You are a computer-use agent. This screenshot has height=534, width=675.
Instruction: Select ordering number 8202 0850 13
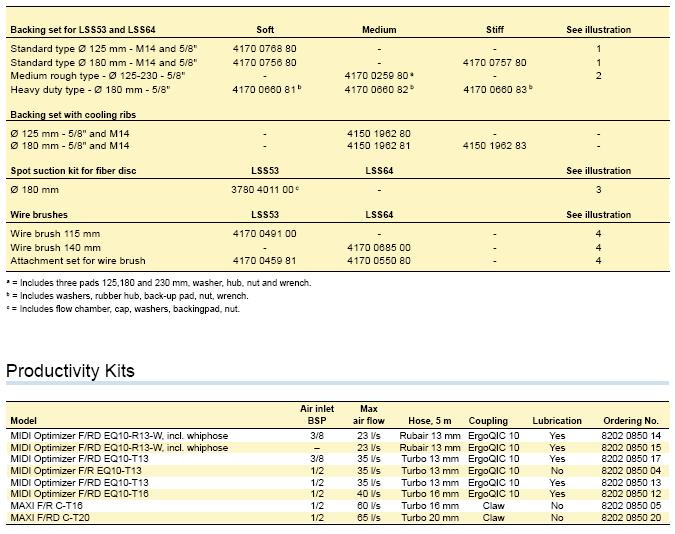point(631,483)
